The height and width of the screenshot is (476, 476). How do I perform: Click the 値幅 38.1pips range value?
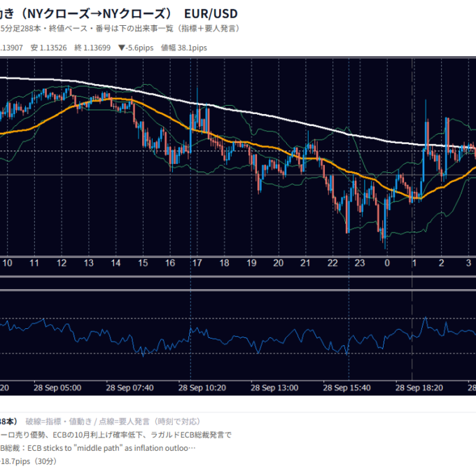(184, 48)
